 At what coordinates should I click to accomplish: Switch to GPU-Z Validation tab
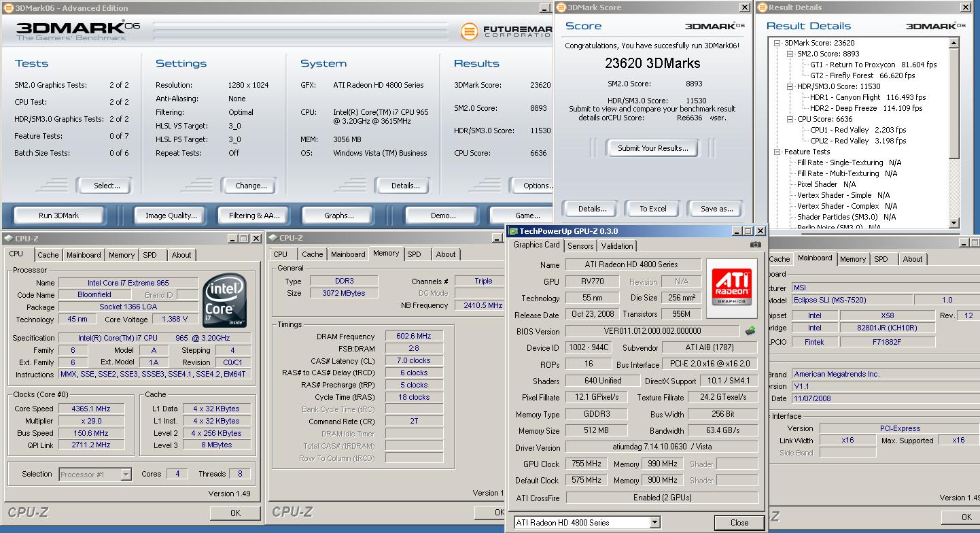tap(617, 246)
